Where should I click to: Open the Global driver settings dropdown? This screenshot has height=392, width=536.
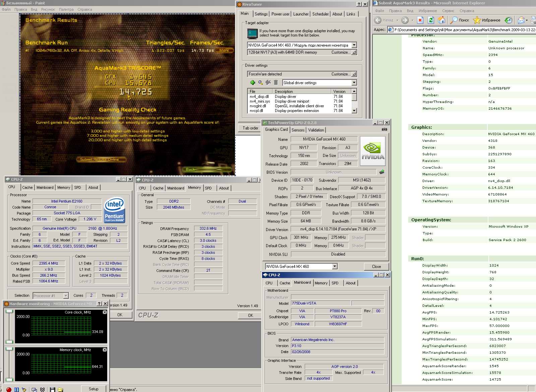pyautogui.click(x=354, y=82)
